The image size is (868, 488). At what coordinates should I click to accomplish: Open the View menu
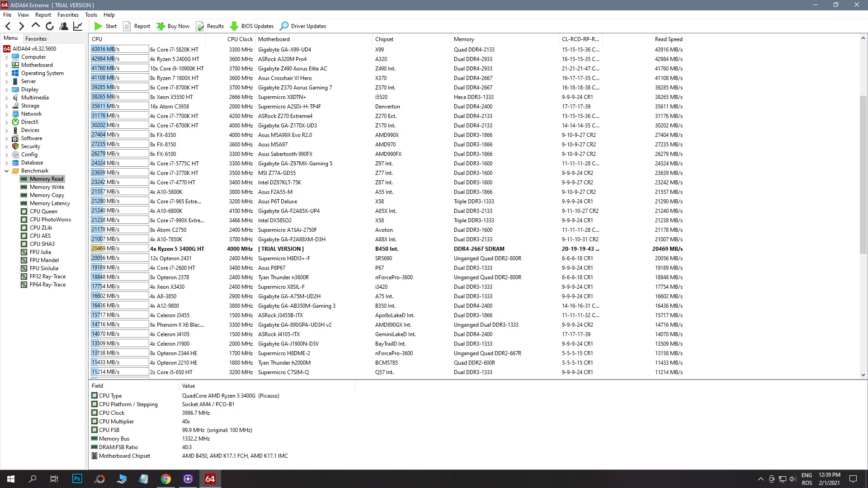pyautogui.click(x=23, y=14)
